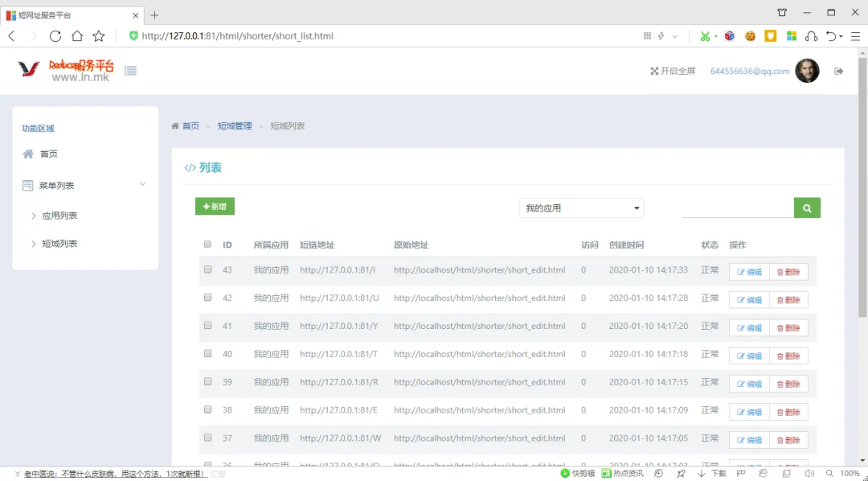This screenshot has width=868, height=481.
Task: Expand the 应用列表 sidebar item
Action: [59, 216]
